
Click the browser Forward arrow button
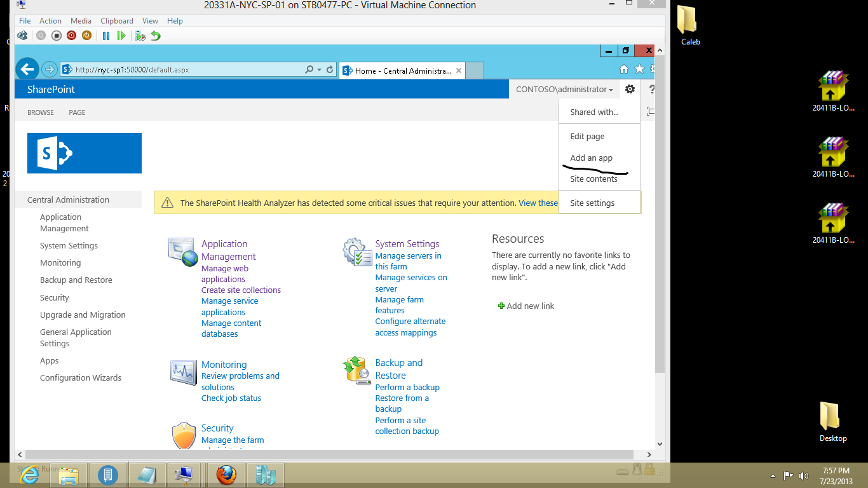point(50,69)
